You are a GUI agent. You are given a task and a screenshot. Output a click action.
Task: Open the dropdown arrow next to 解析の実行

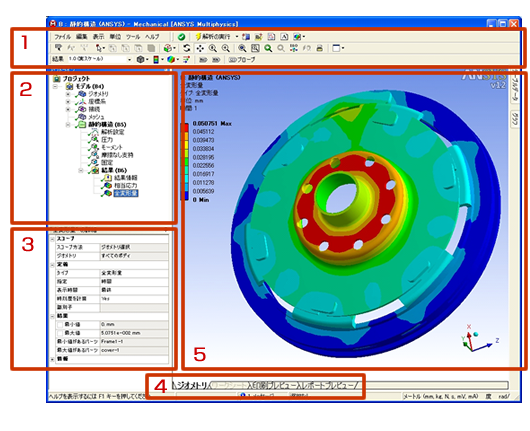pos(237,37)
